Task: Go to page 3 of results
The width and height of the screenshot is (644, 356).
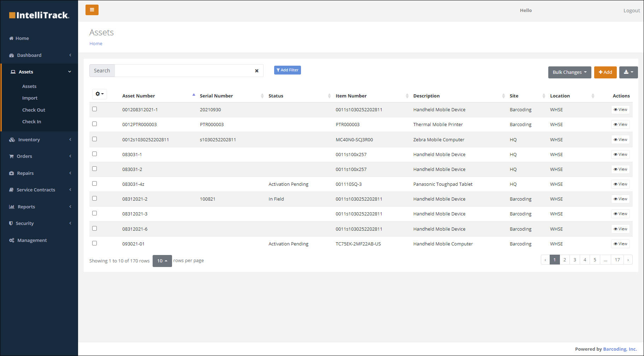Action: click(575, 260)
